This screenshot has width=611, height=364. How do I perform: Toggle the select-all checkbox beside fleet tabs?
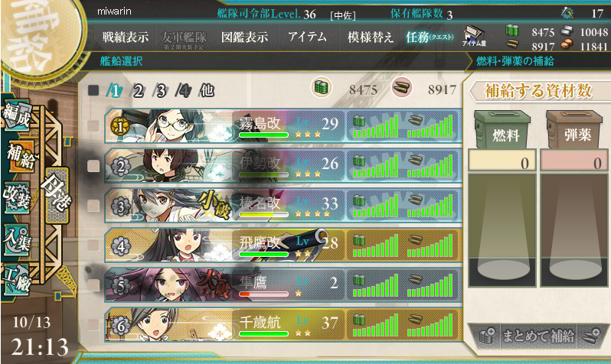(x=93, y=90)
